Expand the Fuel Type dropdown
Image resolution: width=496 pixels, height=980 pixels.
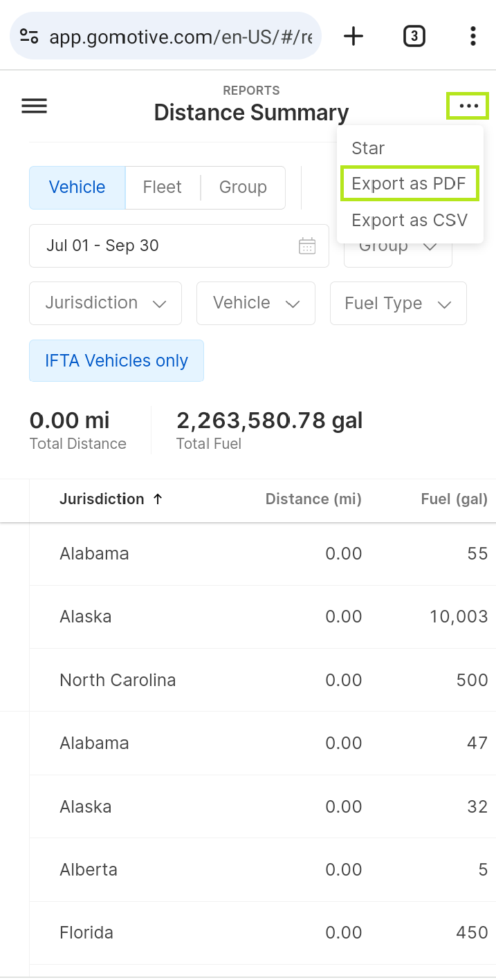398,303
